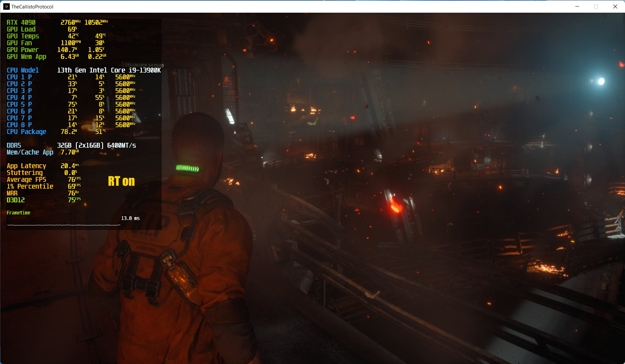Click the CPU Package power reading
625x364 pixels.
point(69,132)
